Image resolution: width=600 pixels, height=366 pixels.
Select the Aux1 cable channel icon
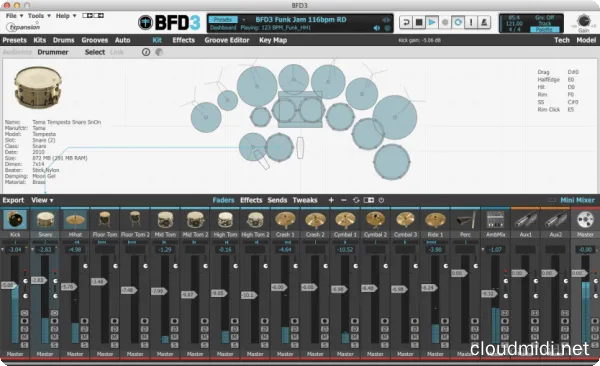525,220
